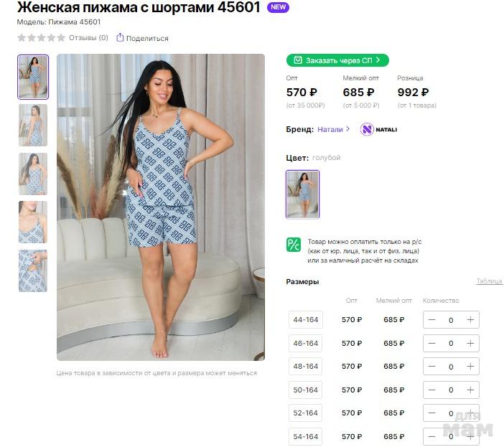Click the star rating row

click(41, 38)
